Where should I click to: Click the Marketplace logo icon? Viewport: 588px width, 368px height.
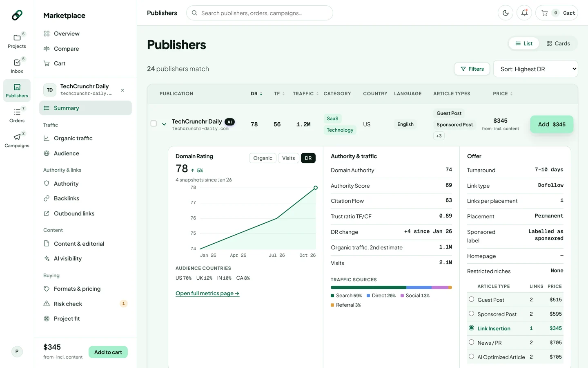point(17,15)
